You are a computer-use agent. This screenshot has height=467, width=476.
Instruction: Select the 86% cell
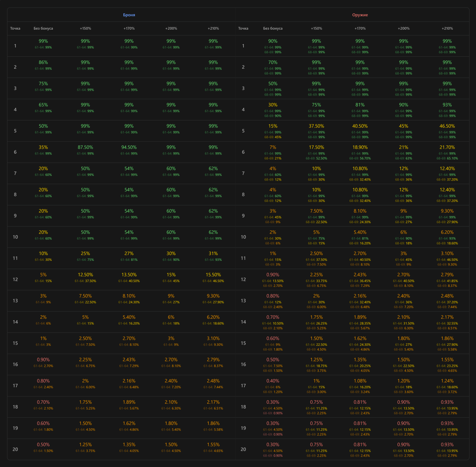coord(43,63)
